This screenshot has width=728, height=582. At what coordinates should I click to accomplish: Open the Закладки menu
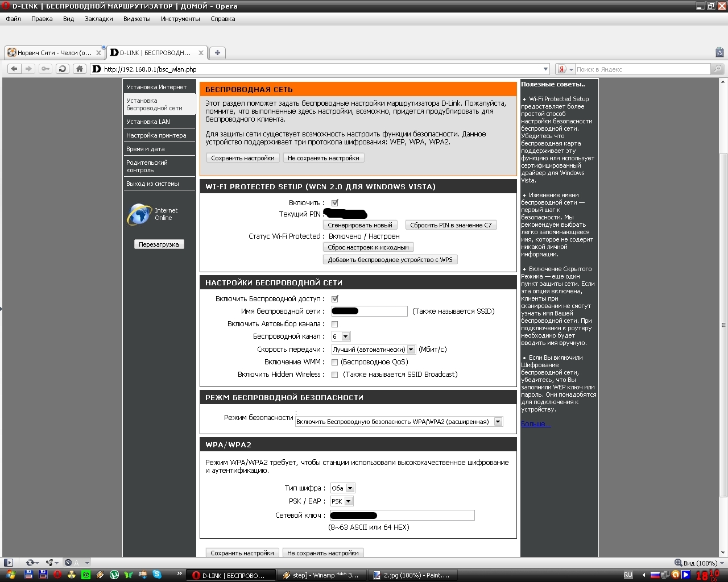(99, 19)
